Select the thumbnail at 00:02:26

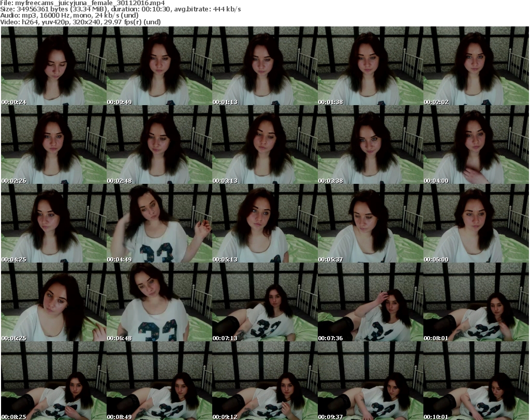tap(53, 145)
